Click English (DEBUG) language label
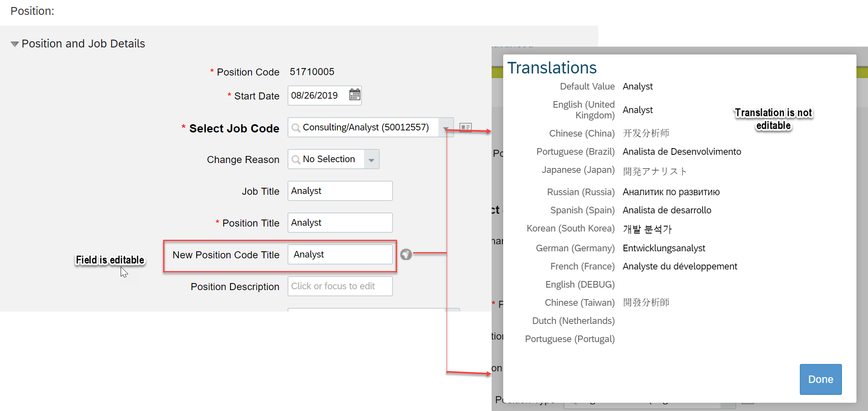The width and height of the screenshot is (868, 411). pyautogui.click(x=580, y=284)
